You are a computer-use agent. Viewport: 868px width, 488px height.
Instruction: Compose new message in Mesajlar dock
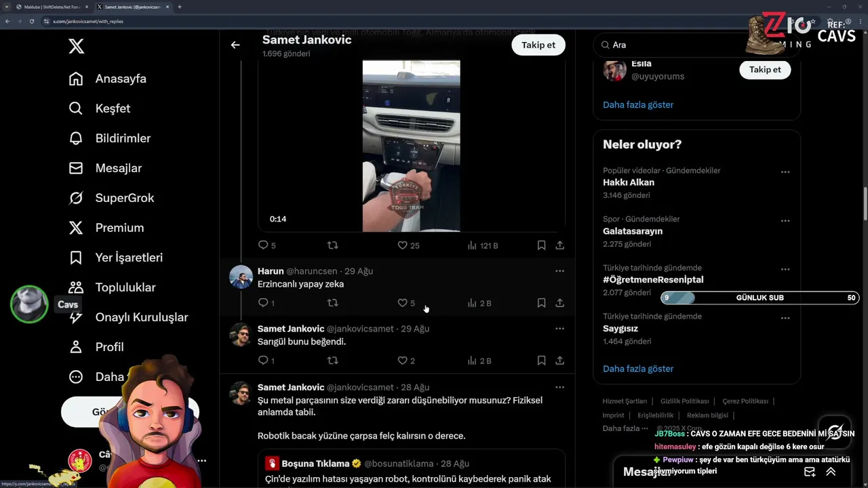(x=810, y=472)
